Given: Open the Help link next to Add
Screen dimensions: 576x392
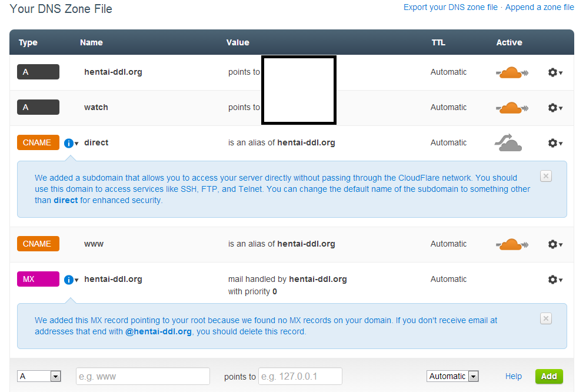Looking at the screenshot, I should [513, 376].
